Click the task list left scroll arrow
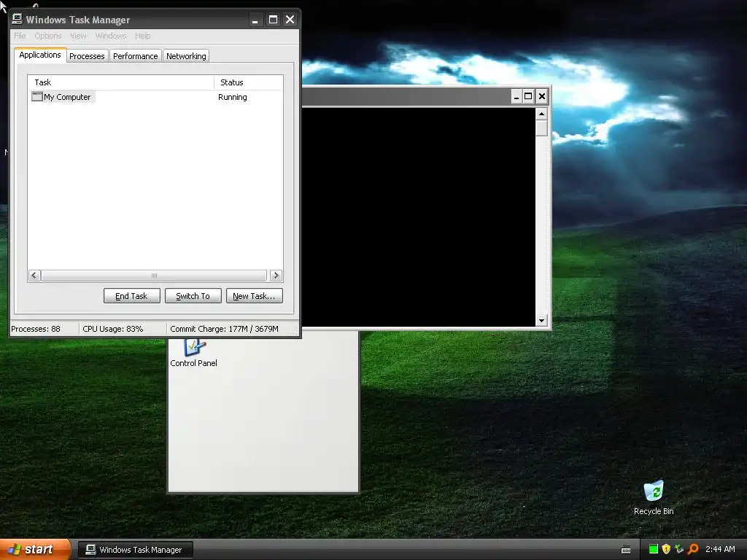This screenshot has width=747, height=560. tap(34, 275)
